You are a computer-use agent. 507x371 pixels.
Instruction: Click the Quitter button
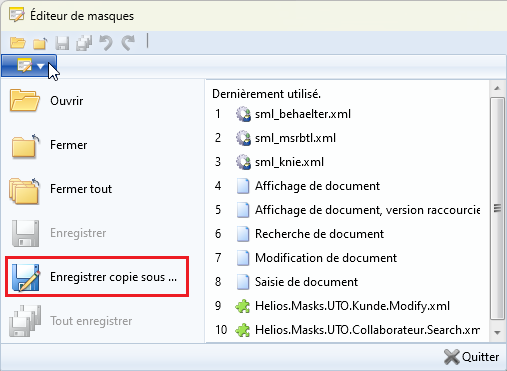(471, 357)
